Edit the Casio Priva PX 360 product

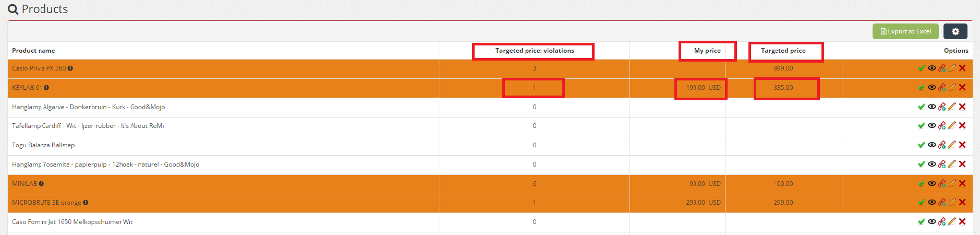[952, 68]
